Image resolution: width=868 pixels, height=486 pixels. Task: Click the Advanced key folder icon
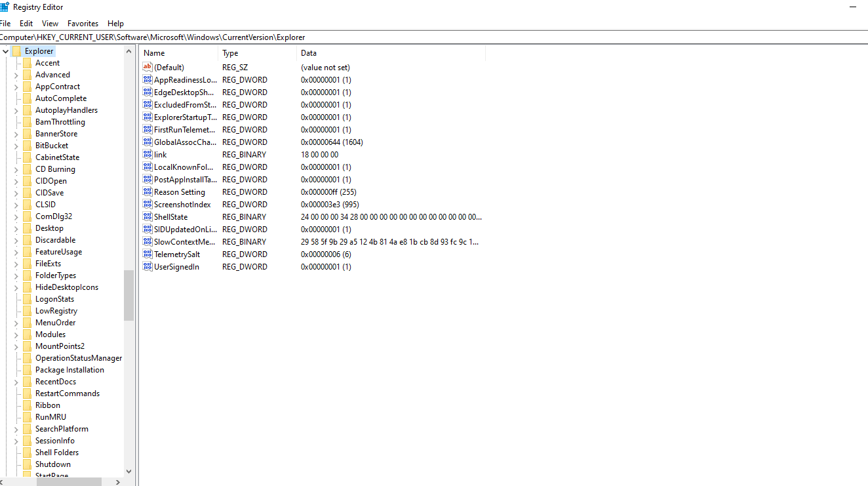27,75
